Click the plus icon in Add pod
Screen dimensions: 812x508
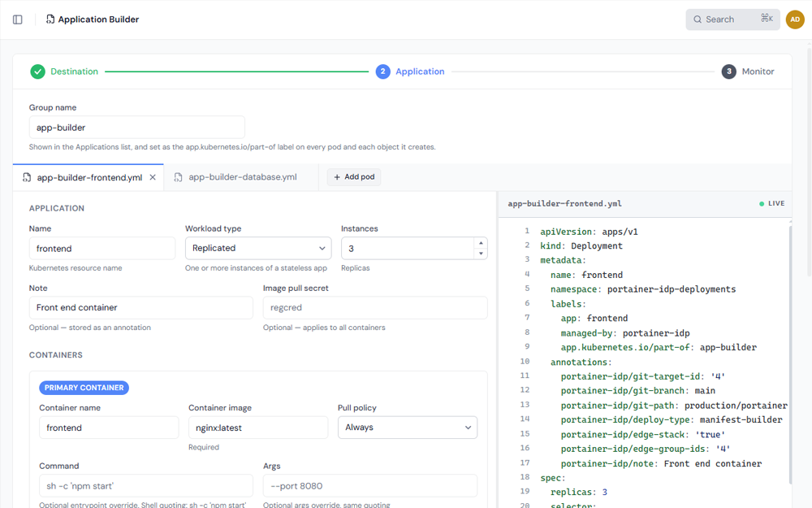click(x=337, y=177)
